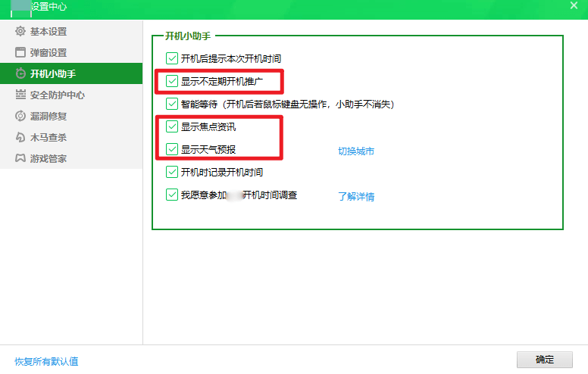Screen dimensions: 588x374
Task: Click the icon beside 漏洞修复
Action: pyautogui.click(x=20, y=116)
